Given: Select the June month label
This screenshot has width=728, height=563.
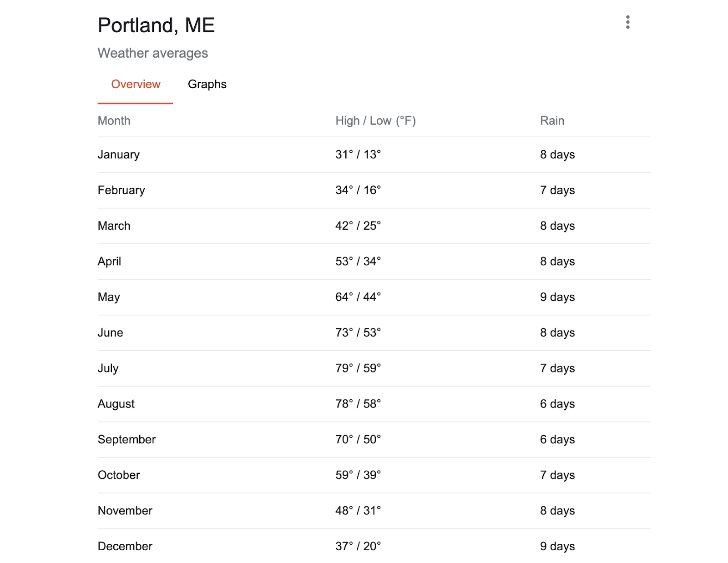Looking at the screenshot, I should click(x=110, y=332).
